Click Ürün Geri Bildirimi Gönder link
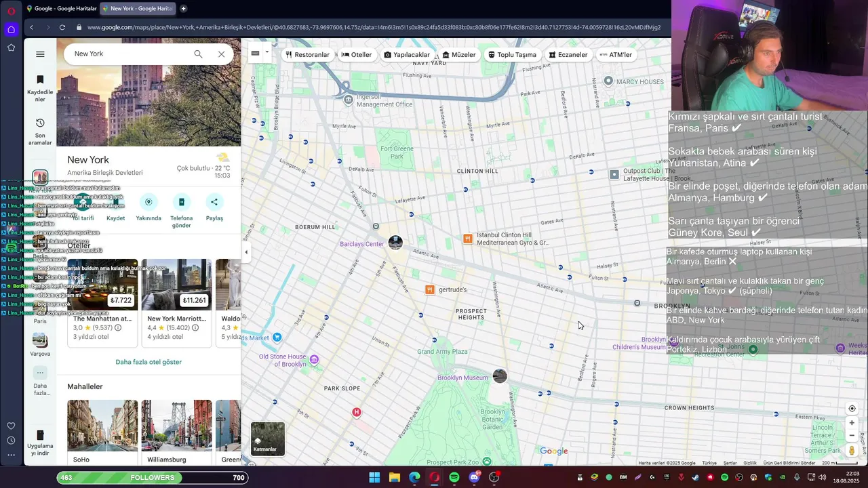868x488 pixels. click(x=789, y=463)
